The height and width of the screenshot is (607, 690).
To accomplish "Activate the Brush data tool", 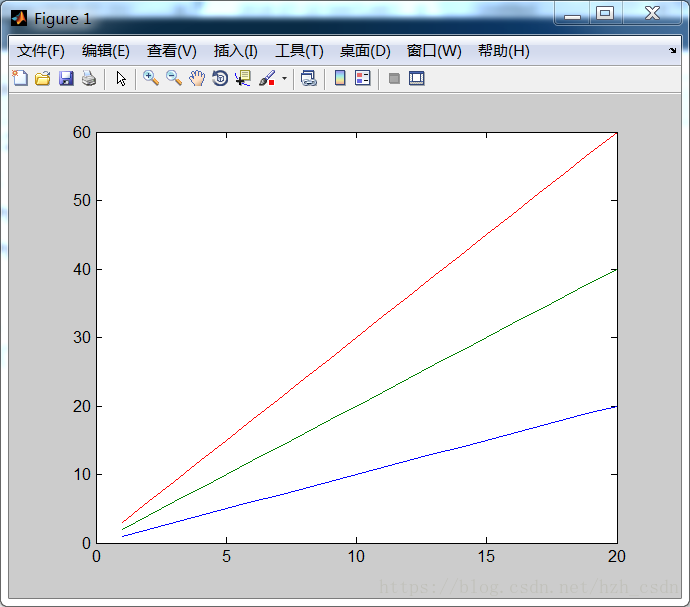I will click(268, 78).
